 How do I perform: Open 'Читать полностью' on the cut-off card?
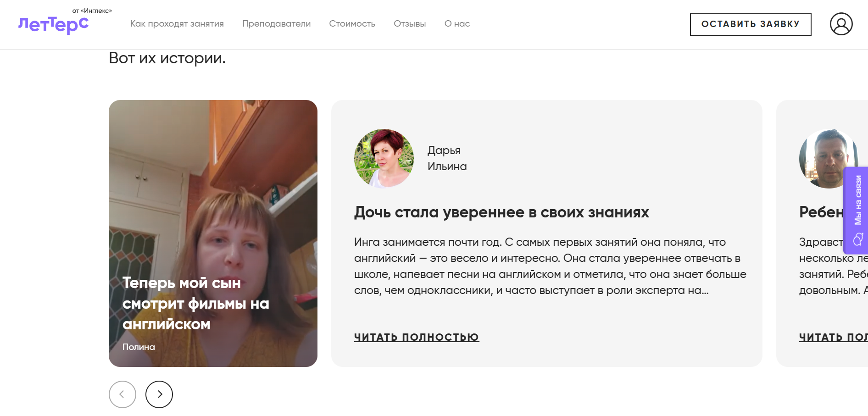[833, 337]
